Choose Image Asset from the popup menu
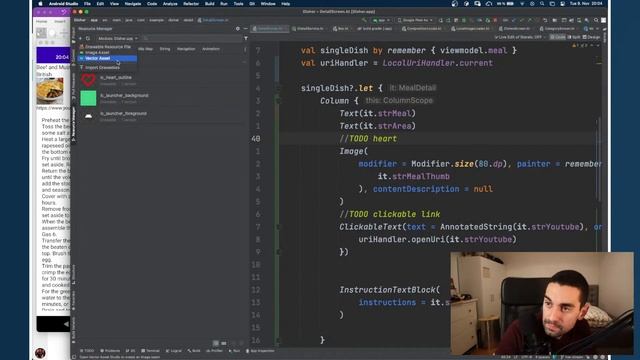 click(107, 53)
